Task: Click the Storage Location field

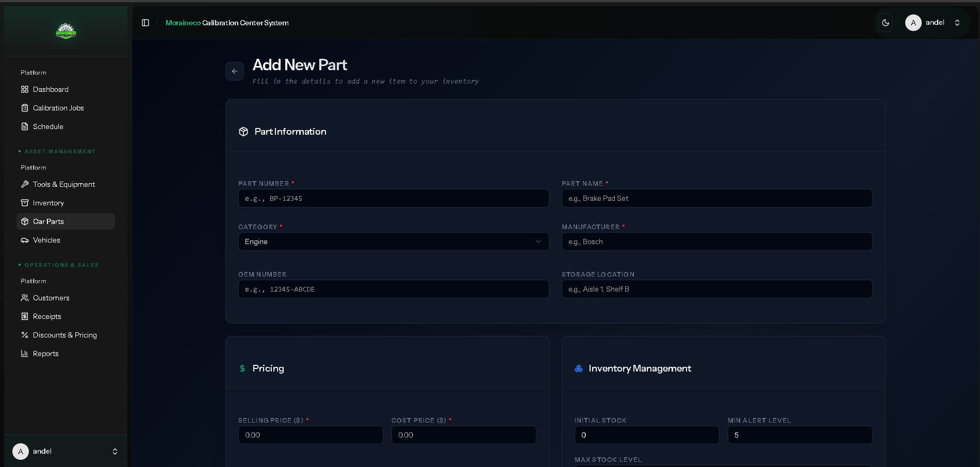Action: tap(717, 289)
